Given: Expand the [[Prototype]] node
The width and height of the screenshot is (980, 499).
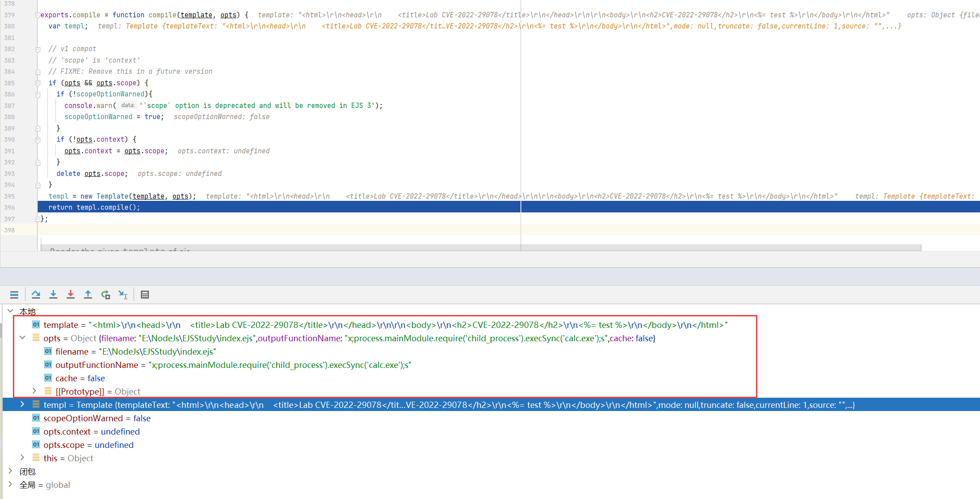Looking at the screenshot, I should tap(34, 391).
